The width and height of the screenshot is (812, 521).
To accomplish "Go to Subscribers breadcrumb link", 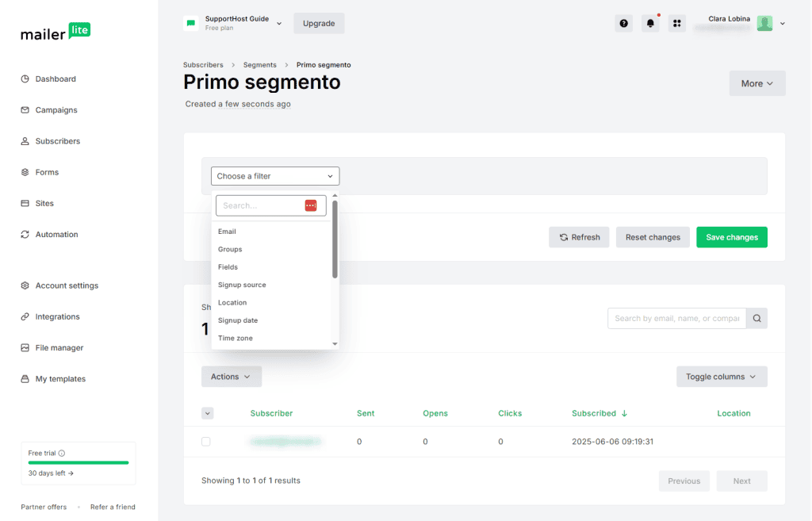I will point(203,65).
